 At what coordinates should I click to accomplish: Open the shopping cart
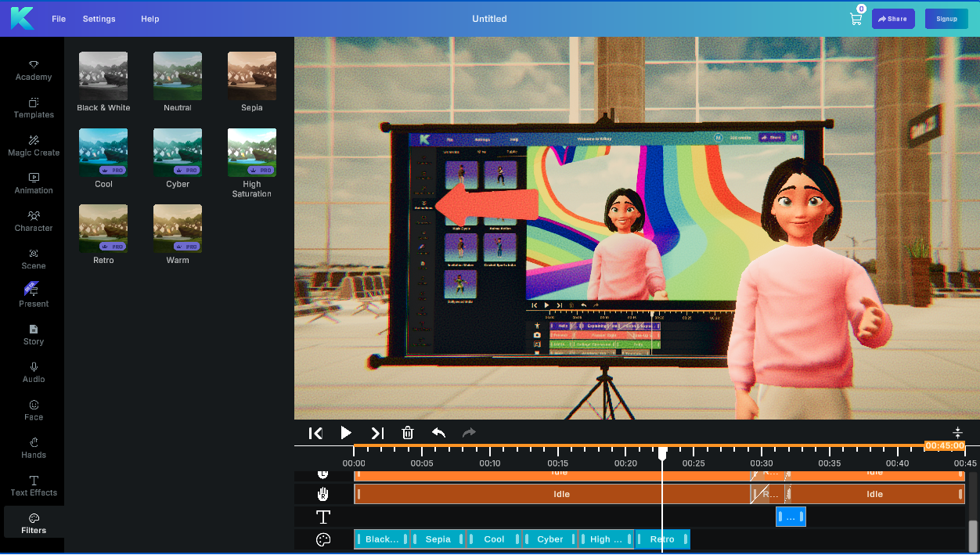click(x=856, y=18)
